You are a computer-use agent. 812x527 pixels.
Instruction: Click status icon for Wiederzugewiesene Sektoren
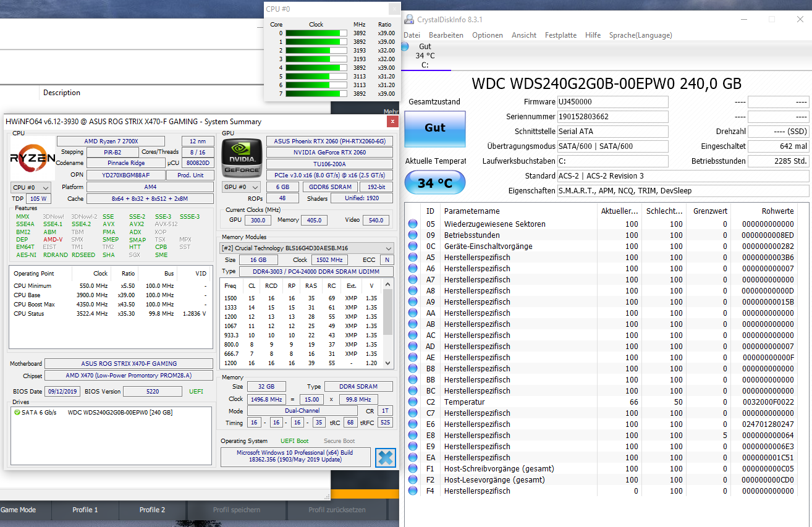(x=413, y=224)
